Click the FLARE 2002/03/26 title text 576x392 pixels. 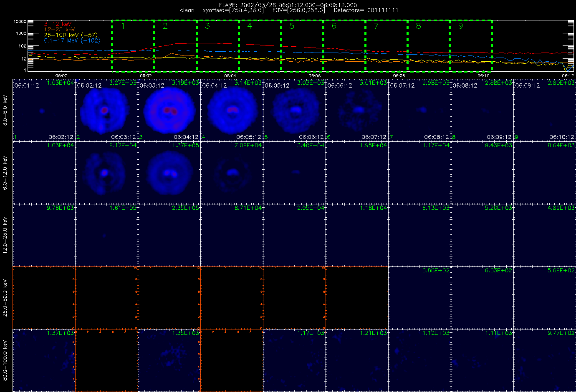point(288,5)
